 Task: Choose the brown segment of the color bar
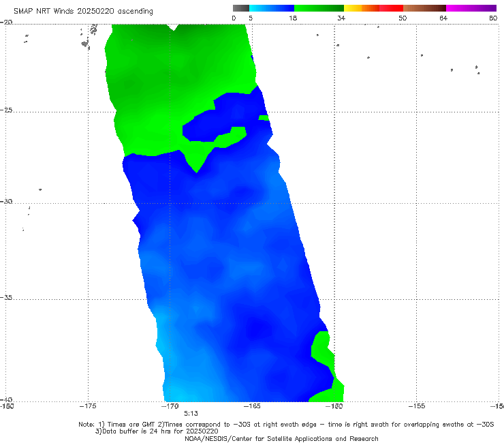tap(424, 8)
